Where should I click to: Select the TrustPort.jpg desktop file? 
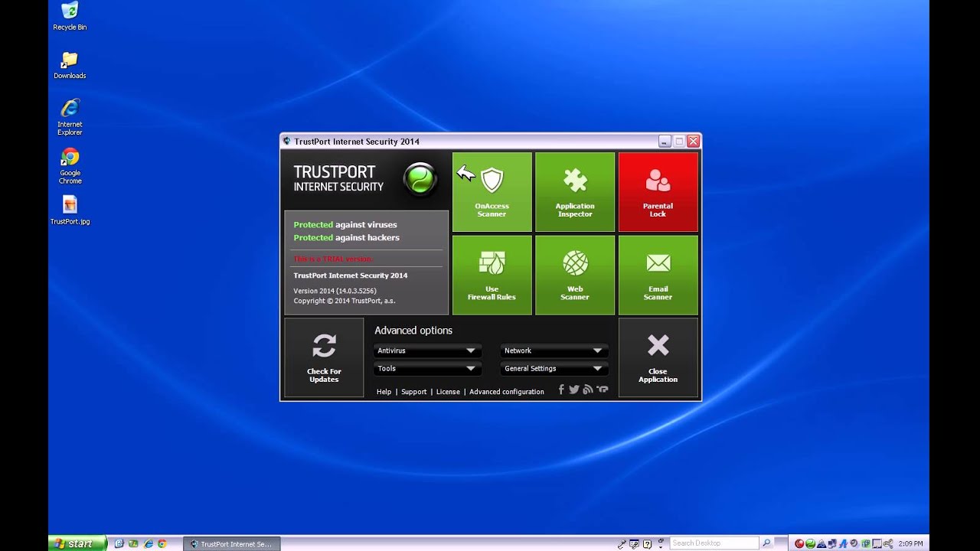(70, 210)
